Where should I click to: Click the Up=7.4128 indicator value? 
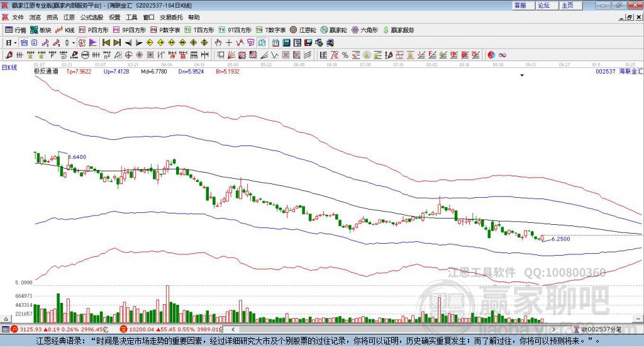[x=116, y=72]
